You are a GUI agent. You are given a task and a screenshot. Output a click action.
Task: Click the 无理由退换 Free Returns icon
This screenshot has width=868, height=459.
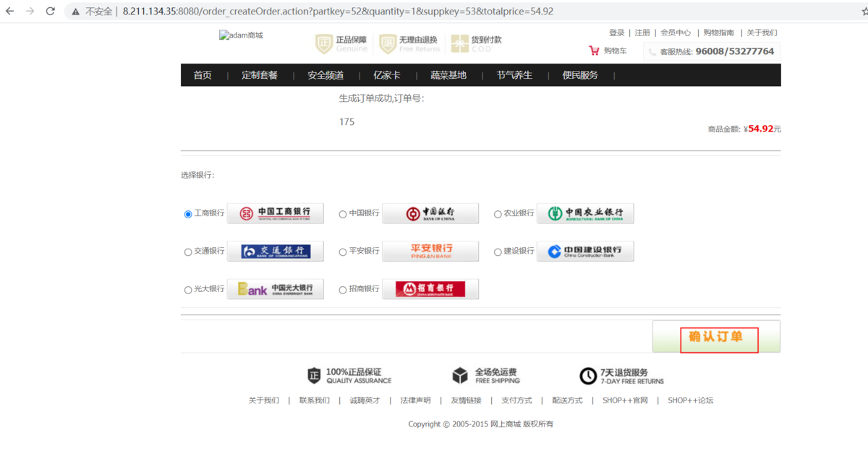pos(388,44)
